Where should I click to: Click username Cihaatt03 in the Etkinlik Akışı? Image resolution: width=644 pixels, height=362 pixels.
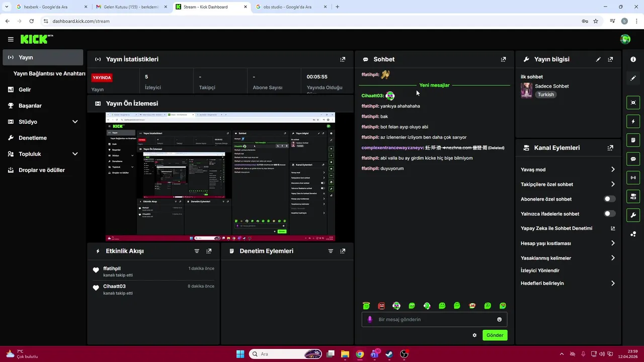[114, 286]
